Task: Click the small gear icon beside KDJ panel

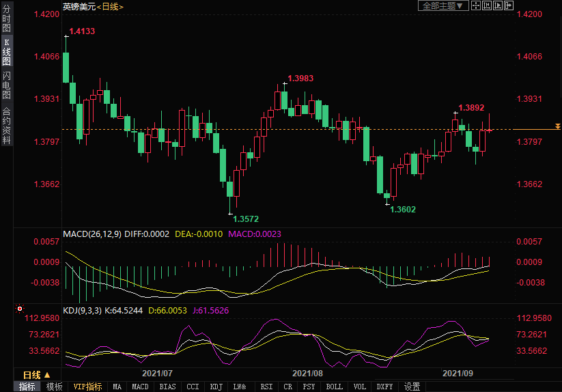Action: pyautogui.click(x=20, y=309)
